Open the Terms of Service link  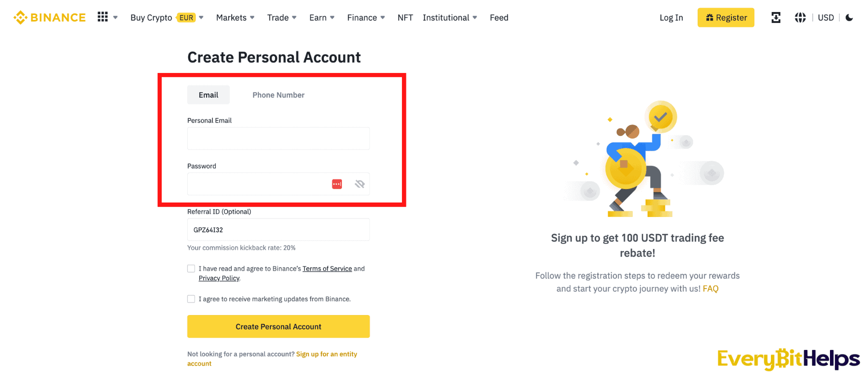pyautogui.click(x=327, y=268)
